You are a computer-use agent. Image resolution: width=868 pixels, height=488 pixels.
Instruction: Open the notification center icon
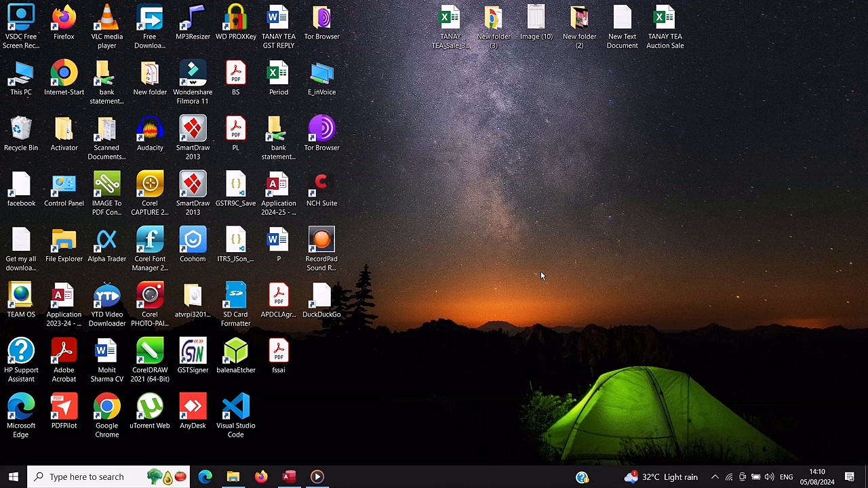pos(849,476)
